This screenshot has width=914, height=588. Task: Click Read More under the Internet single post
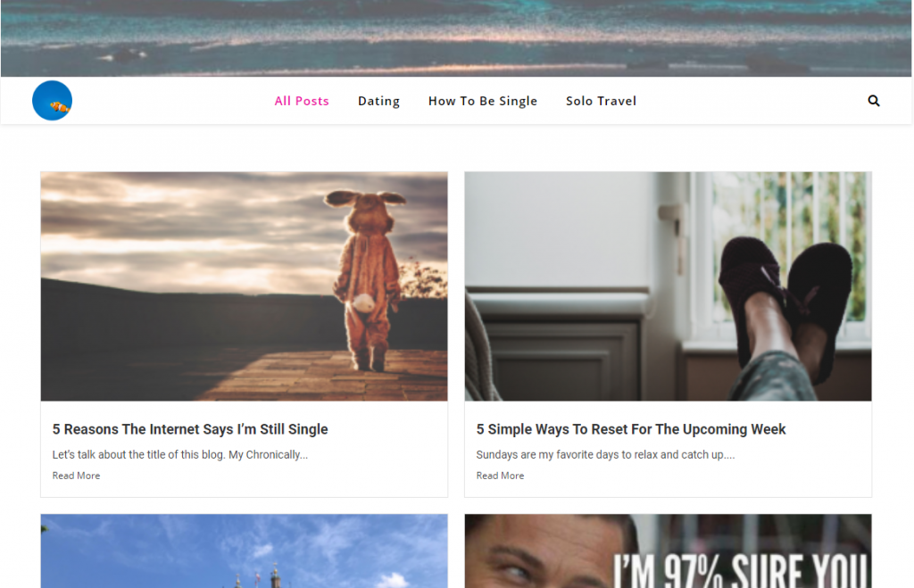[76, 476]
